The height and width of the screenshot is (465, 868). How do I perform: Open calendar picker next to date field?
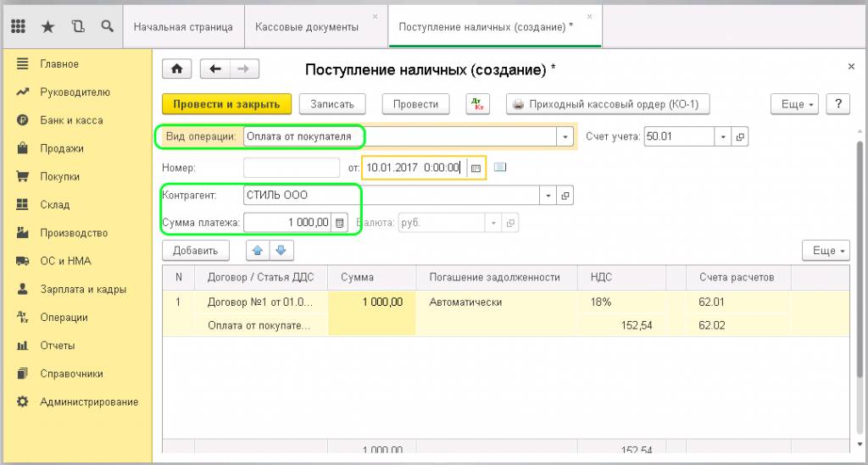click(x=476, y=168)
